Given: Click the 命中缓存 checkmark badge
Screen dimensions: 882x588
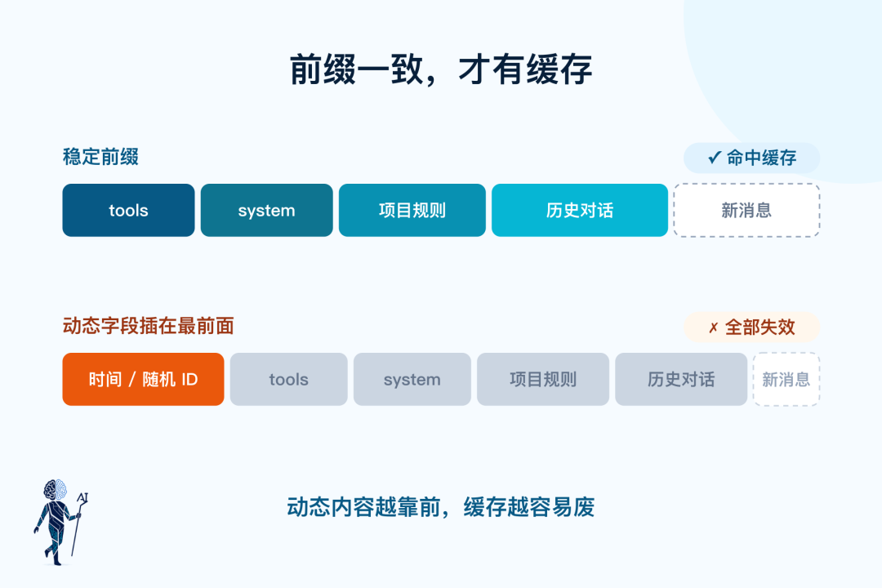Looking at the screenshot, I should pos(751,158).
